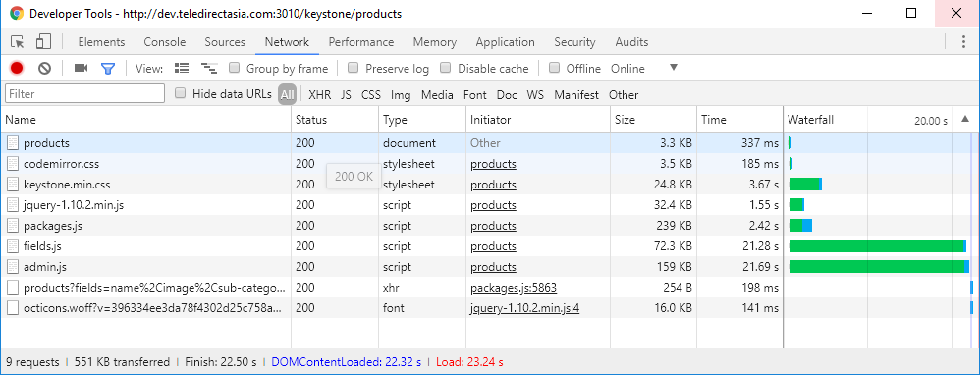Filter requests by CSS
Screen dimensions: 980x375
[371, 95]
